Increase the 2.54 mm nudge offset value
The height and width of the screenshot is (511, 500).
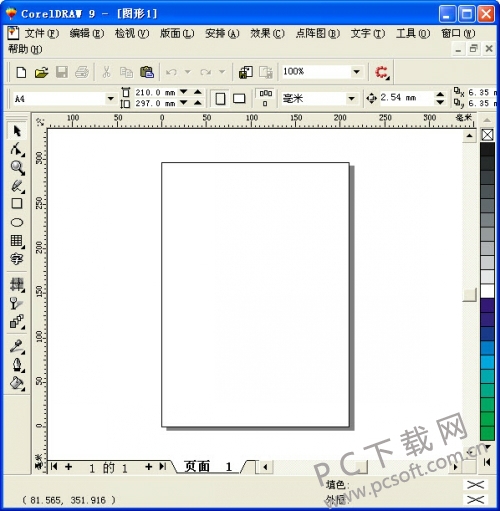coord(440,94)
